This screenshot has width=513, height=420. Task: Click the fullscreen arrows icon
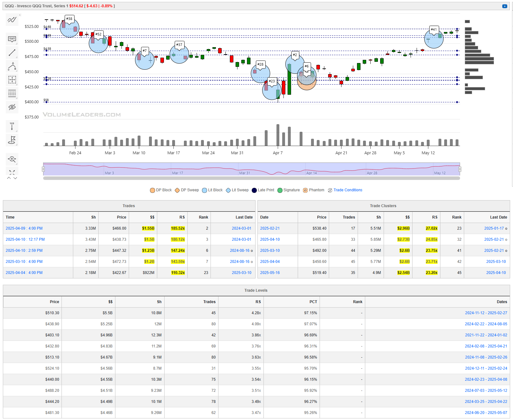(x=12, y=172)
